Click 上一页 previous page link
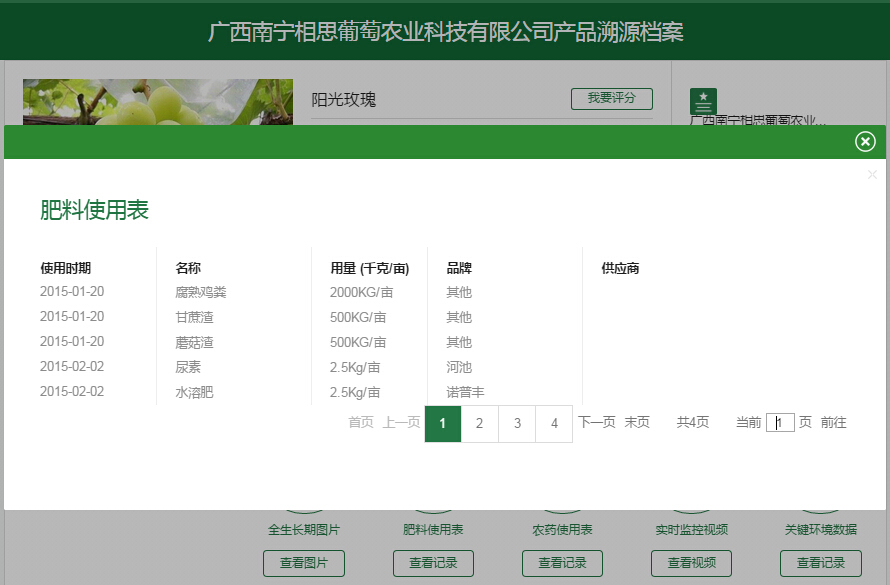Screen dimensions: 890x585 pos(401,423)
